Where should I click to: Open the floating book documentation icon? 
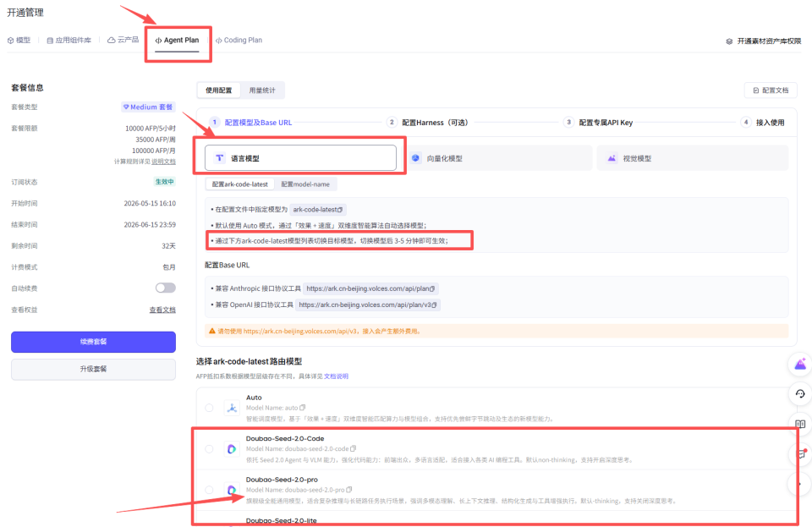[x=800, y=424]
